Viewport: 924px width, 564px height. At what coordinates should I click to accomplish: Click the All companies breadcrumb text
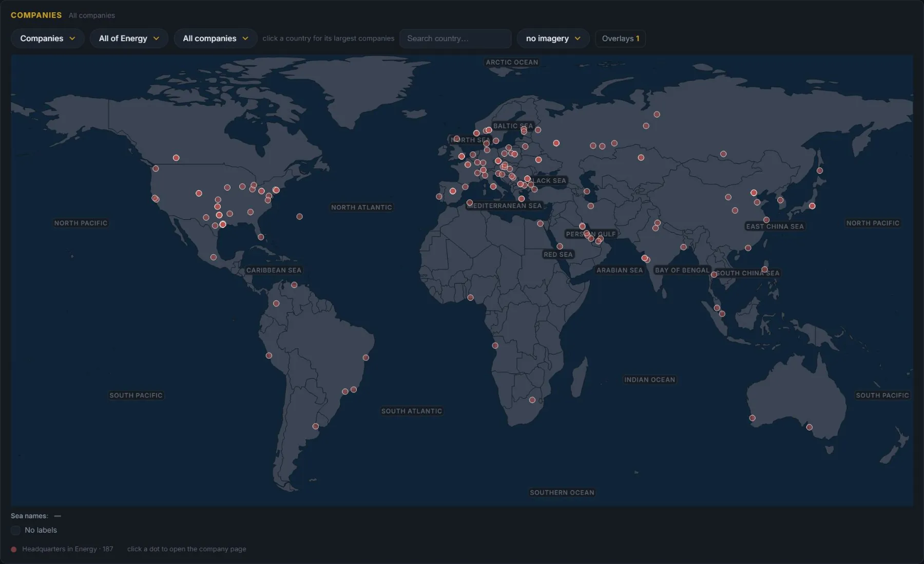(x=92, y=15)
